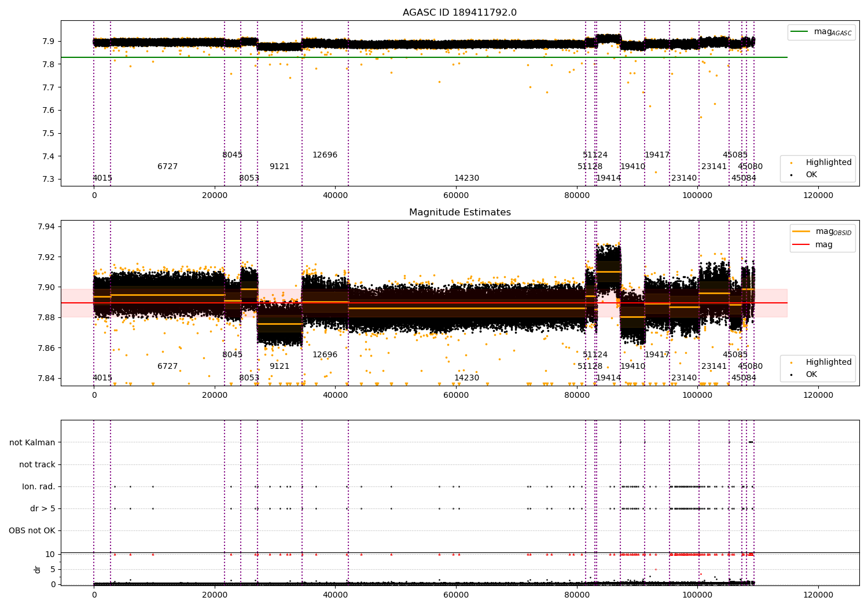868x608 pixels.
Task: Click obsid label 14230 in the AGASC ID plot
Action: point(466,178)
